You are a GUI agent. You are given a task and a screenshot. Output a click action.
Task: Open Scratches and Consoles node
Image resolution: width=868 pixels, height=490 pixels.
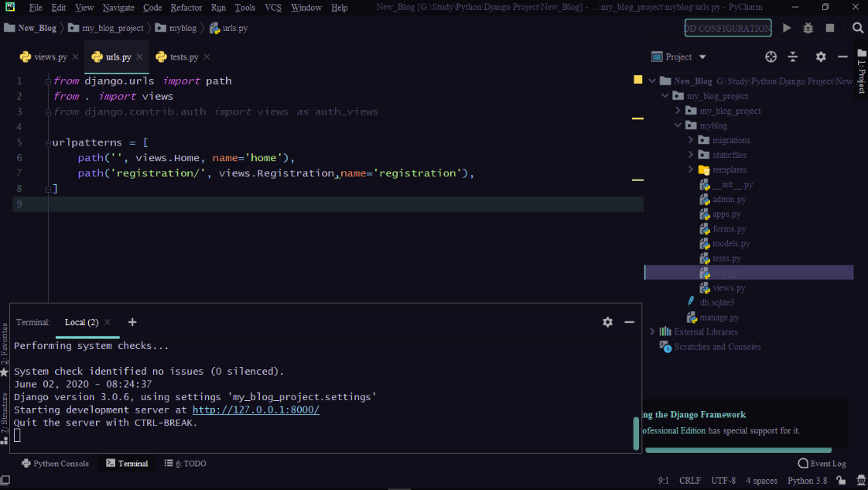[x=717, y=347]
